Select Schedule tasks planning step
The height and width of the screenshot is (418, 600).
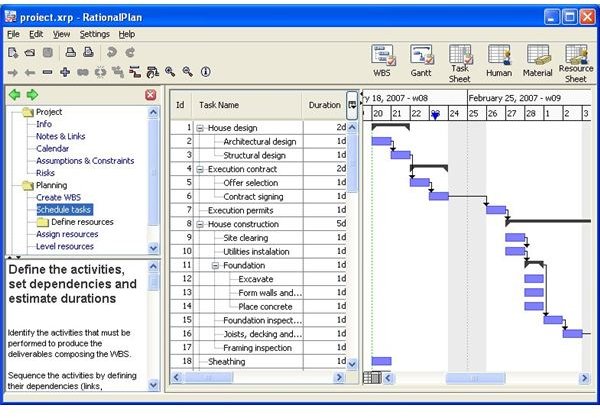pos(64,210)
